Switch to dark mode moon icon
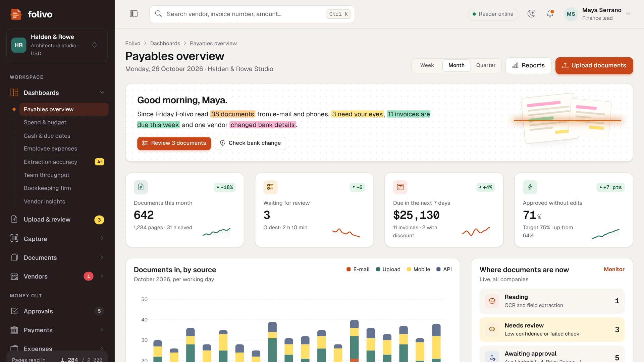644x362 pixels. point(531,14)
